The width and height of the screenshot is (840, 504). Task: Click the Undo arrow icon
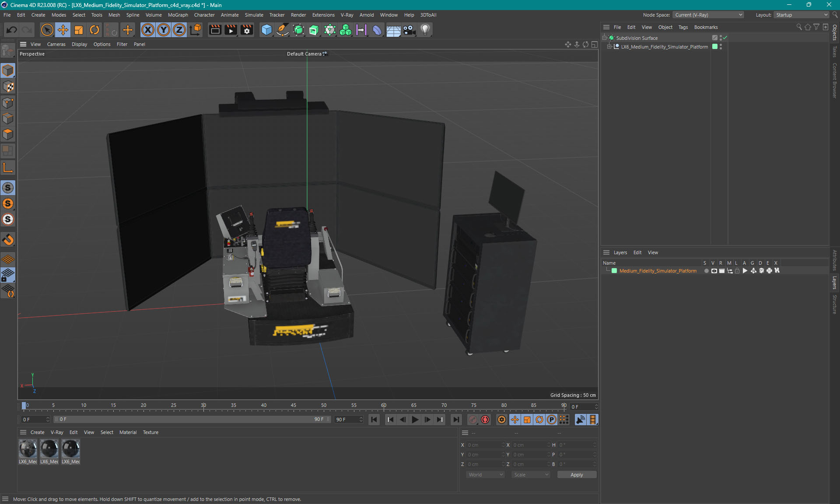coord(12,30)
